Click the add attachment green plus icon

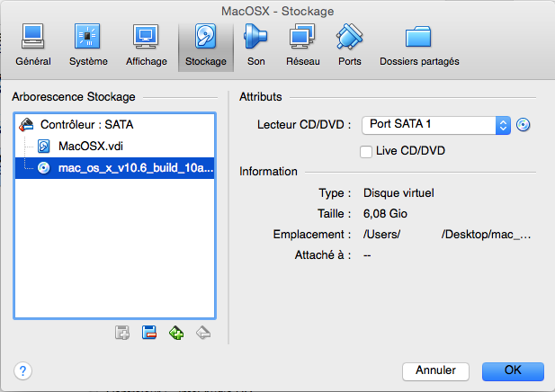176,333
